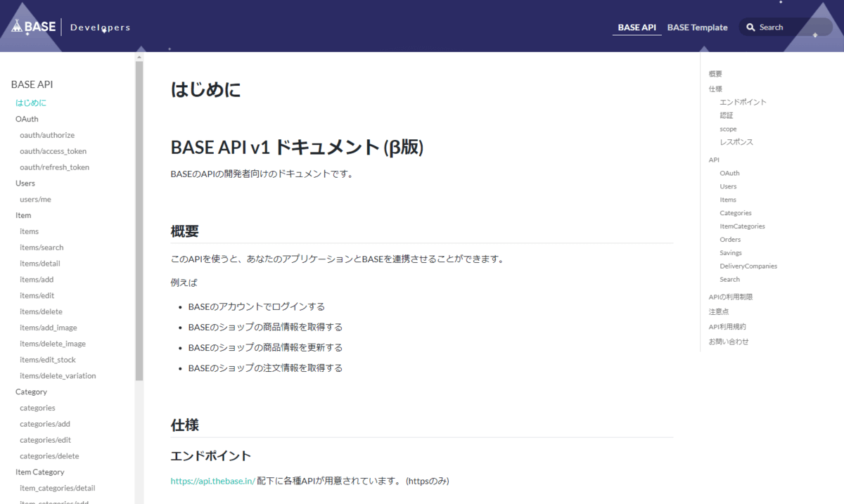The width and height of the screenshot is (844, 504).
Task: Jump to Search in the table of contents
Action: click(x=729, y=280)
